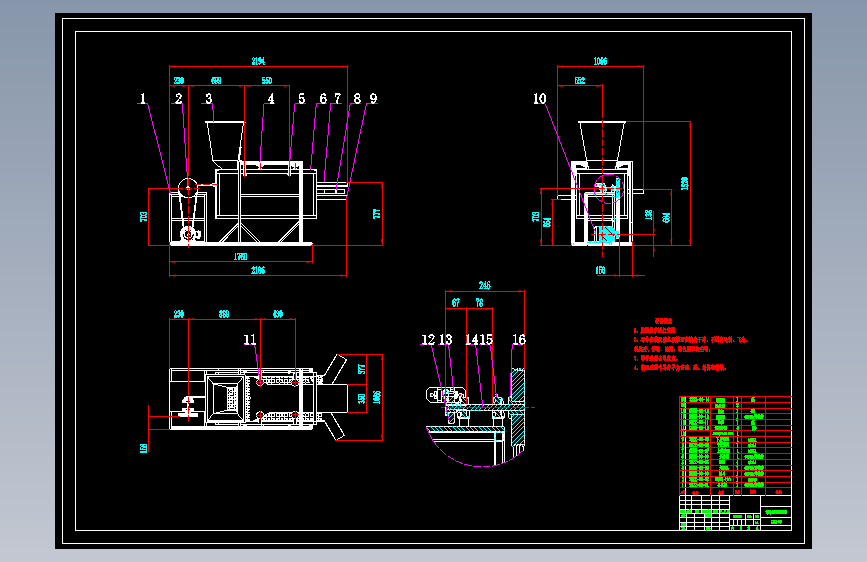Viewport: 867px width, 562px height.
Task: Select the hopper in the front view
Action: click(225, 145)
